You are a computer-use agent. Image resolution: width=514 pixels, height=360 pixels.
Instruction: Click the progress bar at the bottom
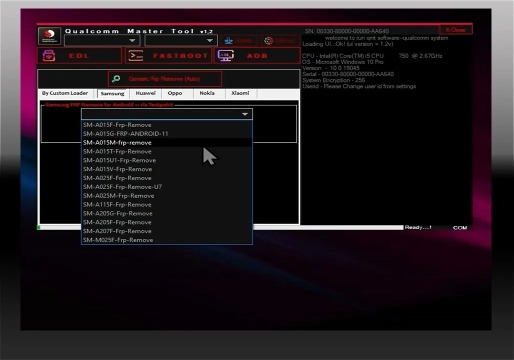tap(328, 228)
